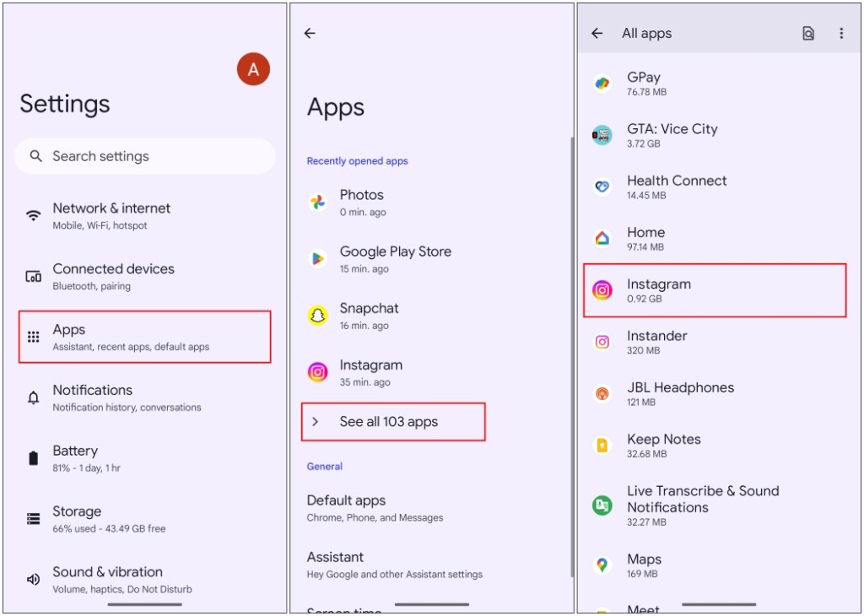Click the Search settings field

point(145,156)
